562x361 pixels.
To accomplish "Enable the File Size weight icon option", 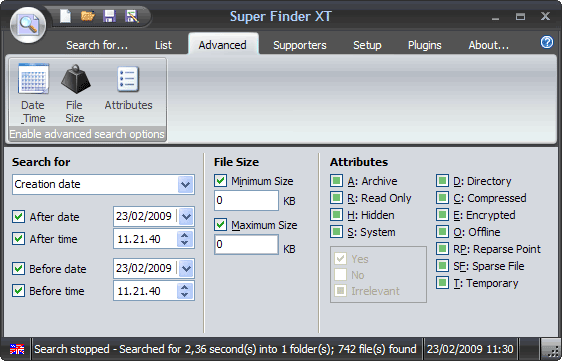I will click(75, 94).
